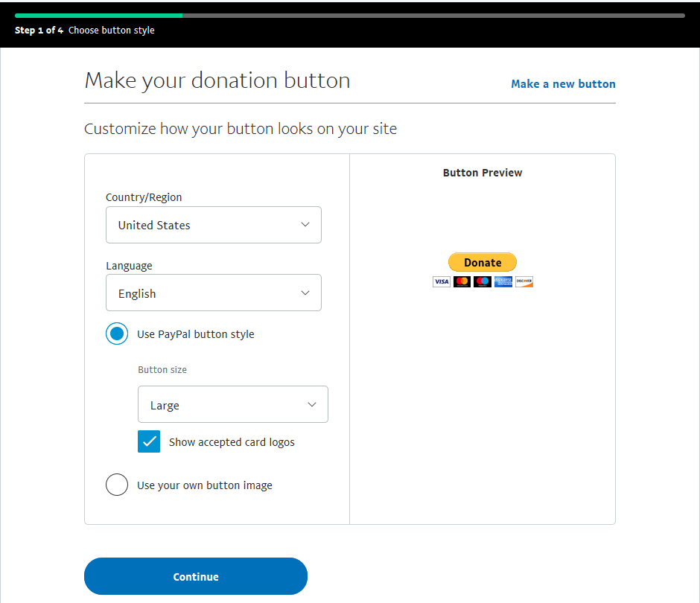Click the Mastercard logo in button preview
This screenshot has height=603, width=700.
462,281
